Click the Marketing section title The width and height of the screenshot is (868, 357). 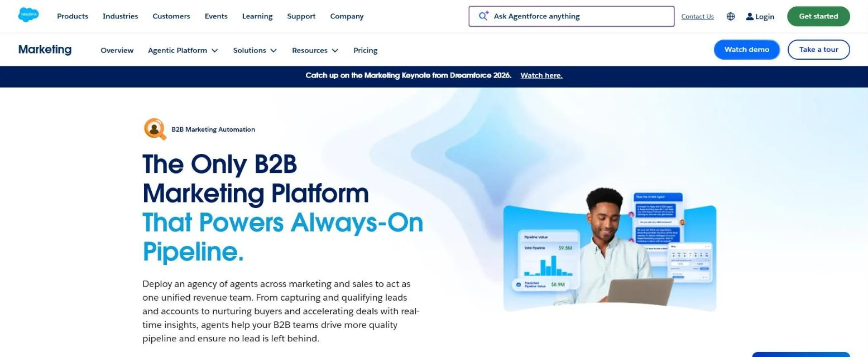click(x=45, y=50)
